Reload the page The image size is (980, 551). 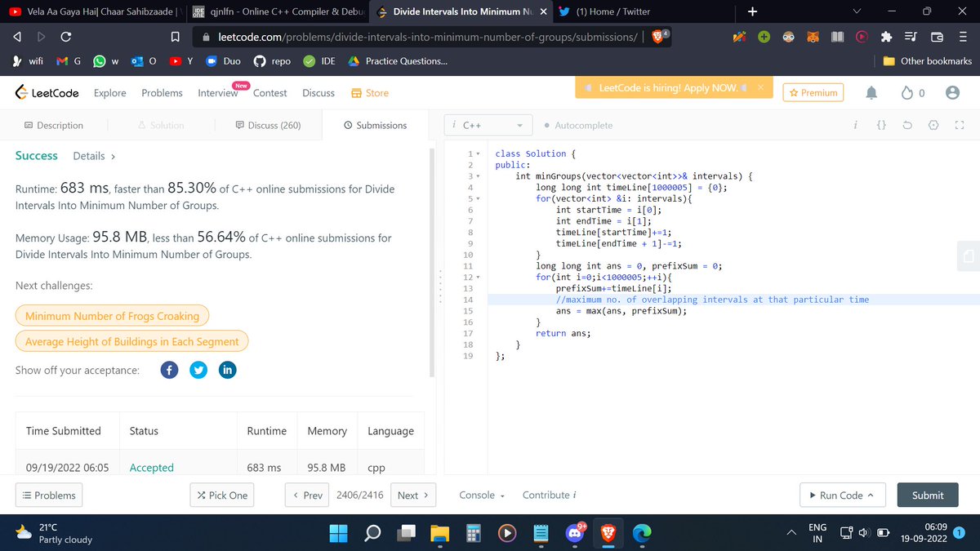[x=66, y=37]
